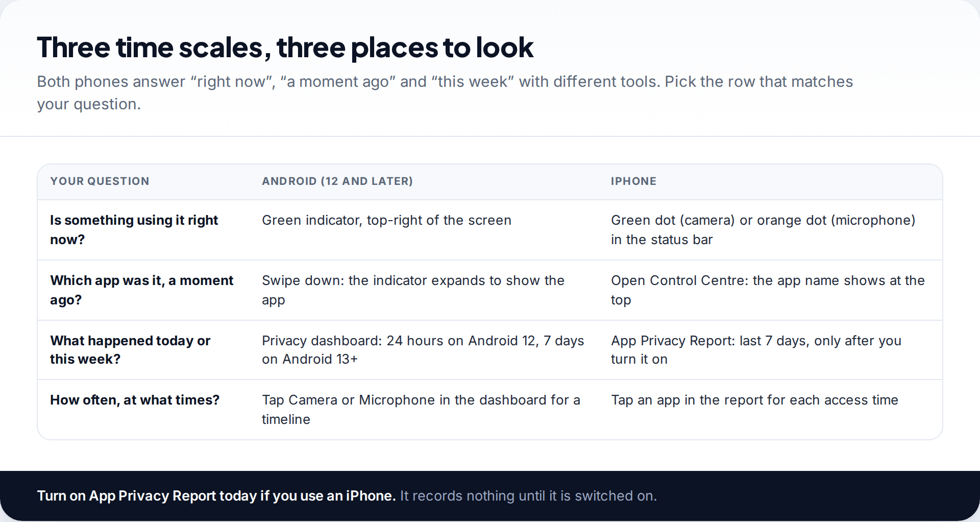The width and height of the screenshot is (980, 522).
Task: Click the heading "Three time scales, three places to look"
Action: (285, 48)
